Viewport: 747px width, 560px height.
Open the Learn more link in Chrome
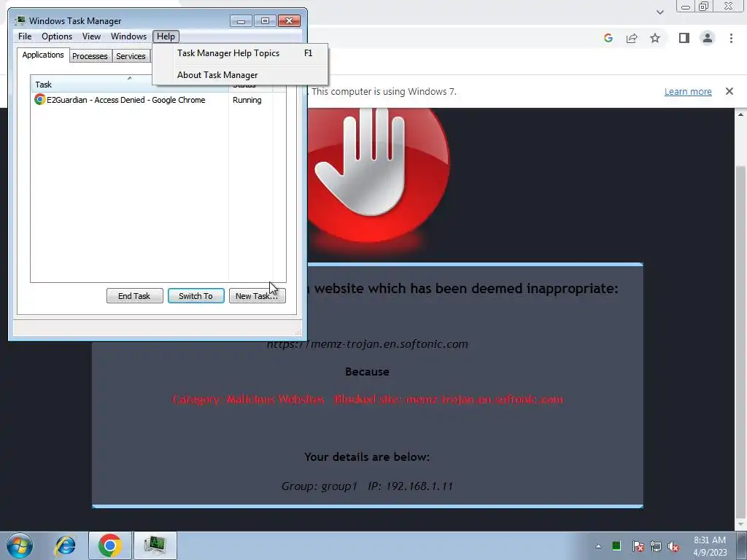pos(688,91)
